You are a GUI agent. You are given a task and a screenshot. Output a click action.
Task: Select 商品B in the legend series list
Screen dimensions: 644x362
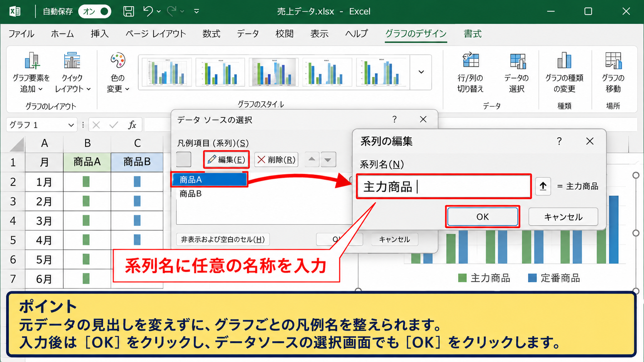point(191,194)
